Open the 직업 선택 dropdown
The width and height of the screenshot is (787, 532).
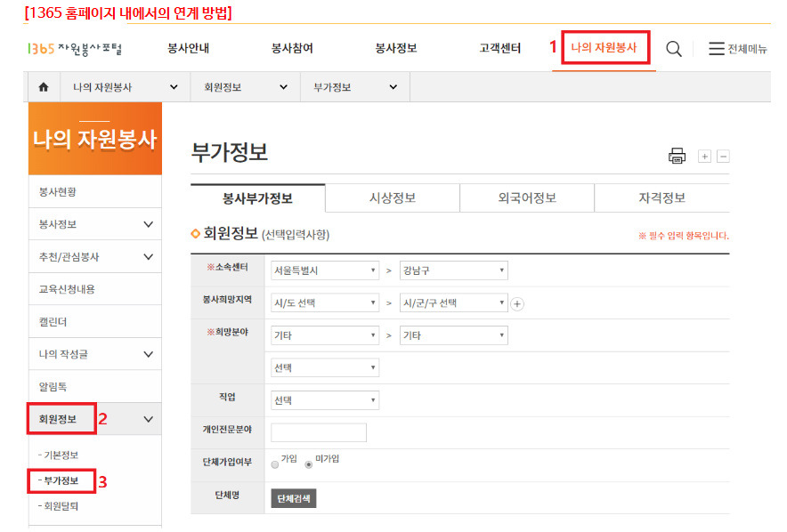(325, 400)
